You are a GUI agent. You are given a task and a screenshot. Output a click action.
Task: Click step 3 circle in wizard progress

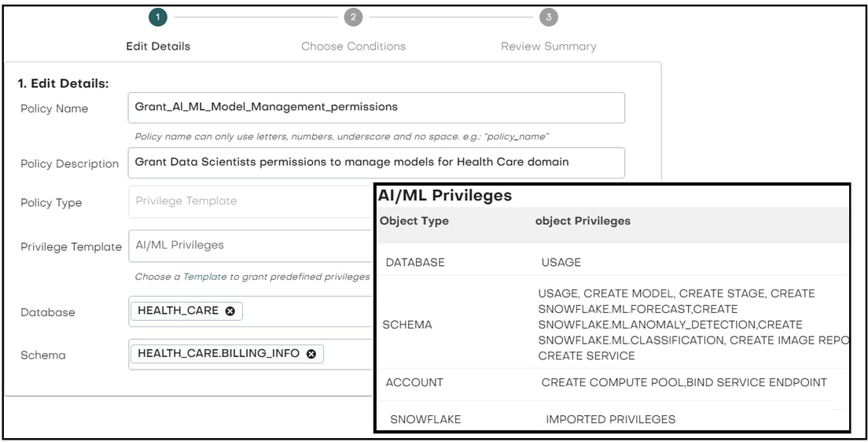pyautogui.click(x=549, y=17)
